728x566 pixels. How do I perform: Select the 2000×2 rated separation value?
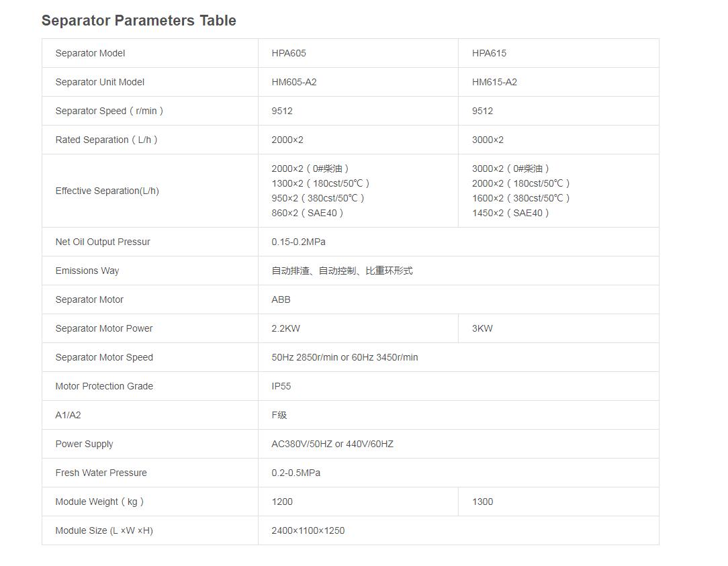pyautogui.click(x=287, y=140)
